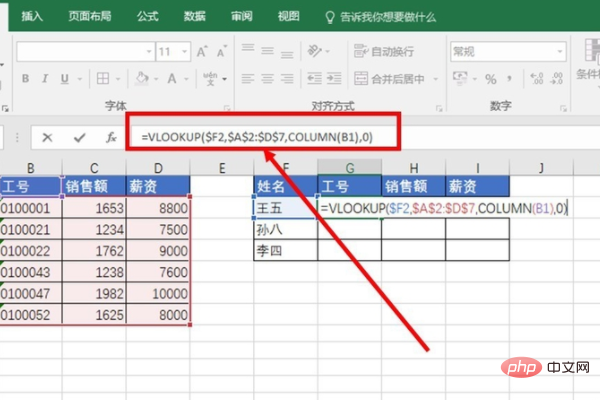Viewport: 600px width, 400px height.
Task: Increase indent
Action: (x=334, y=79)
